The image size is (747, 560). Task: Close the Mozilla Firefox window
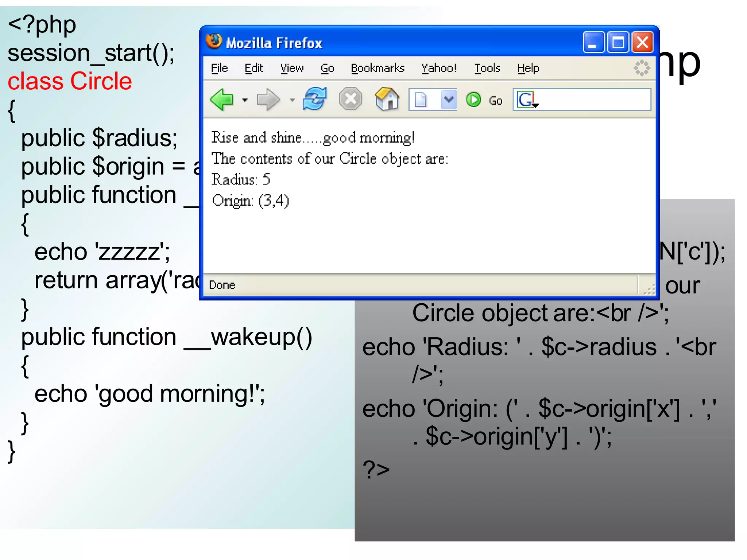click(x=642, y=42)
